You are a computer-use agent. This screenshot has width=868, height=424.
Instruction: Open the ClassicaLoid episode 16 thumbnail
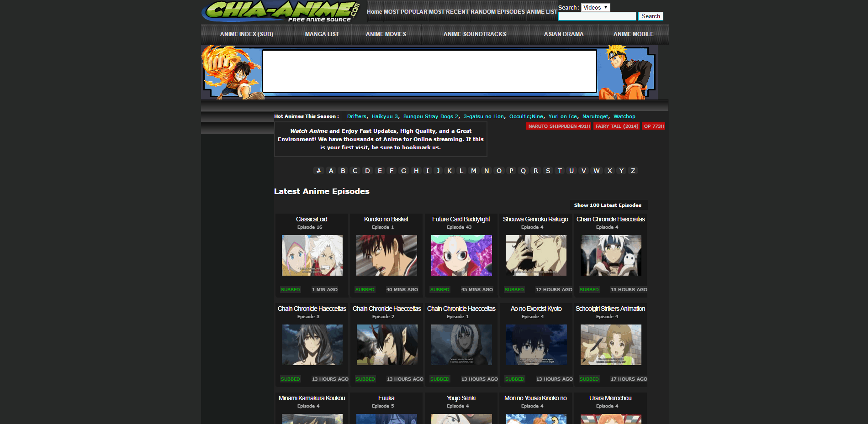pyautogui.click(x=312, y=255)
